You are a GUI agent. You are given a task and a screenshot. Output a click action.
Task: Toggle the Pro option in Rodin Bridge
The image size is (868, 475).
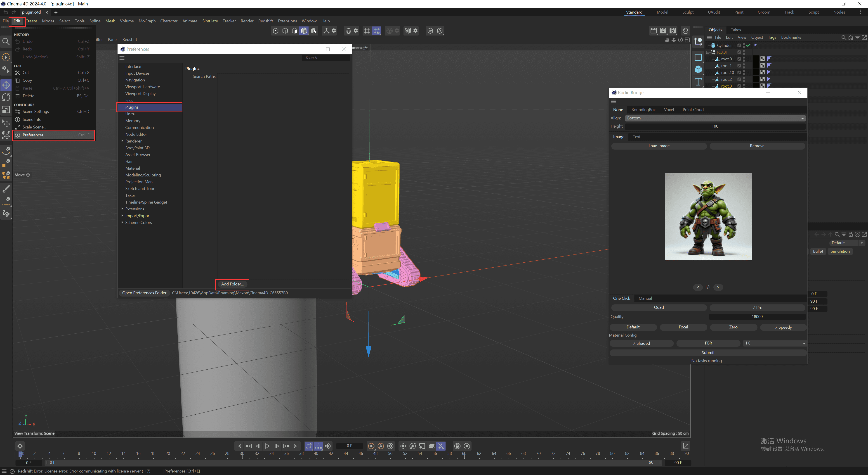pyautogui.click(x=757, y=307)
